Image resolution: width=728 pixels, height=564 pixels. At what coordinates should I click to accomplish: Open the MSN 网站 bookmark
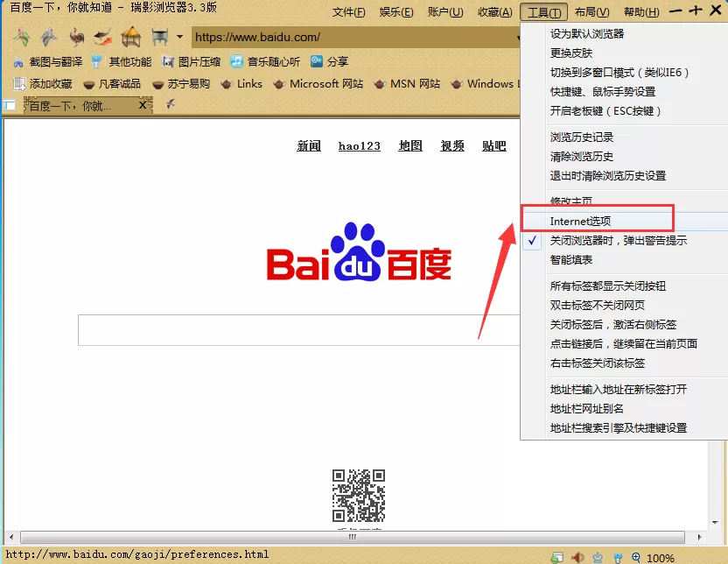[407, 83]
